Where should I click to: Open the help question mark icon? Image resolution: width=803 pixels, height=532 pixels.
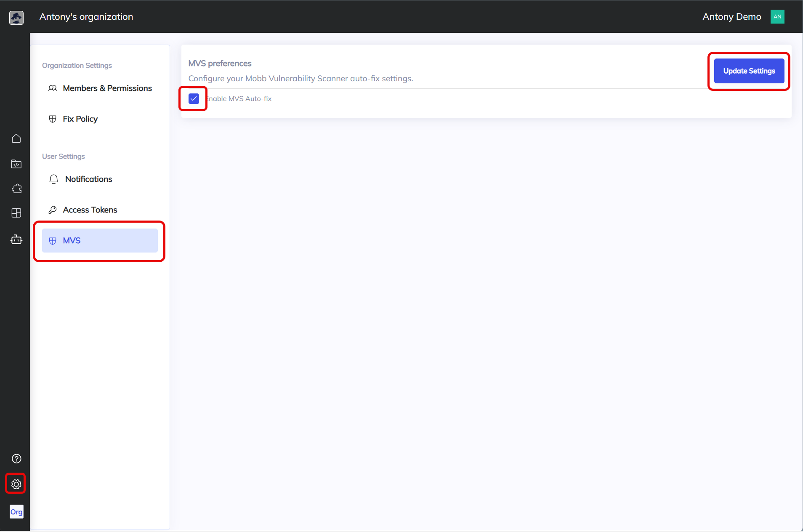coord(16,458)
